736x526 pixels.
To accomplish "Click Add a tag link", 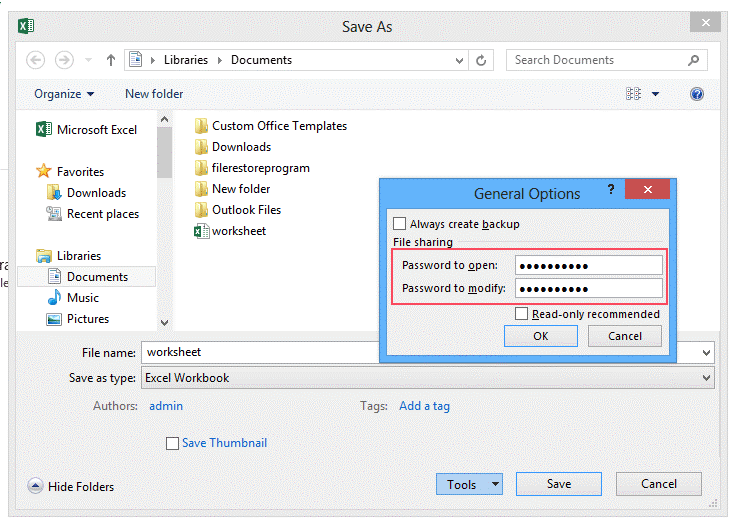I will click(x=424, y=406).
